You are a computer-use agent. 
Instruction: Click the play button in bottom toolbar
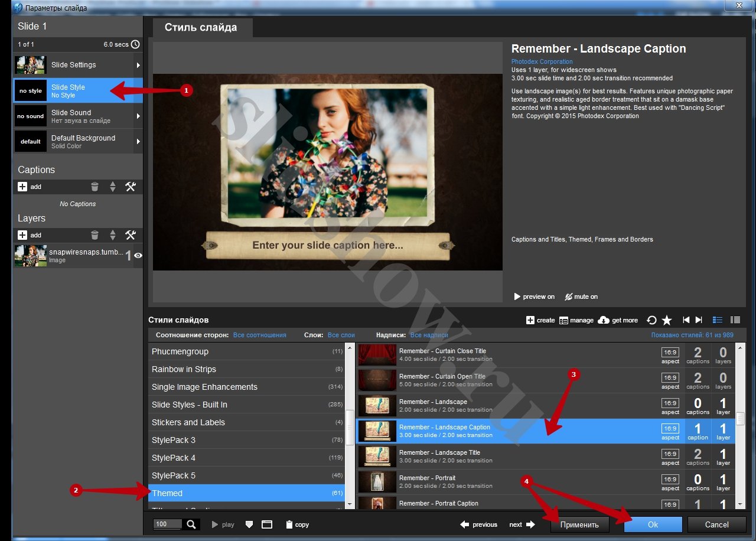coord(223,524)
